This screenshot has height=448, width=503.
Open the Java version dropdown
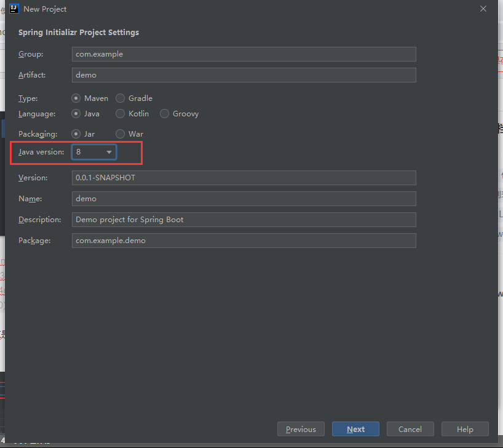tap(94, 152)
